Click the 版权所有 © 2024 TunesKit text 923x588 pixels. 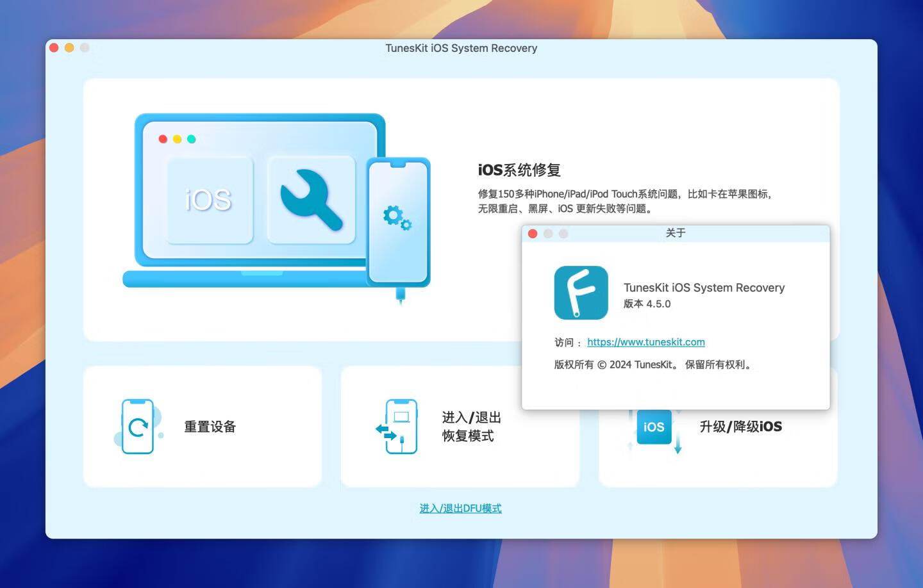(654, 364)
